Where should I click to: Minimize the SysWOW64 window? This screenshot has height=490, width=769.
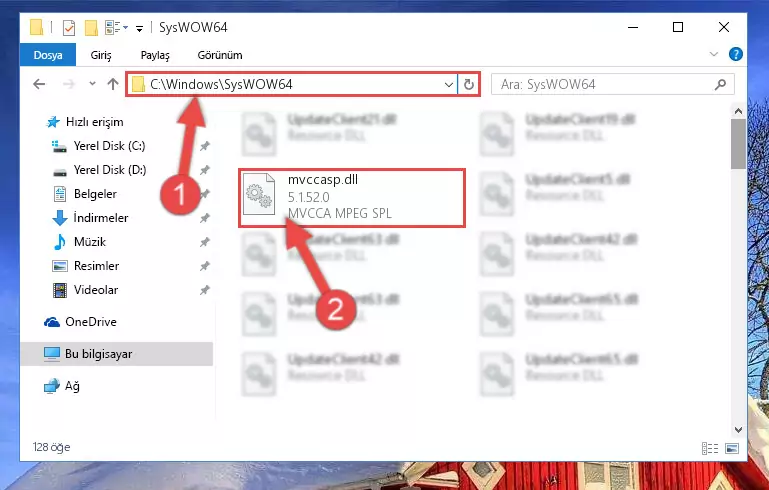pyautogui.click(x=633, y=27)
